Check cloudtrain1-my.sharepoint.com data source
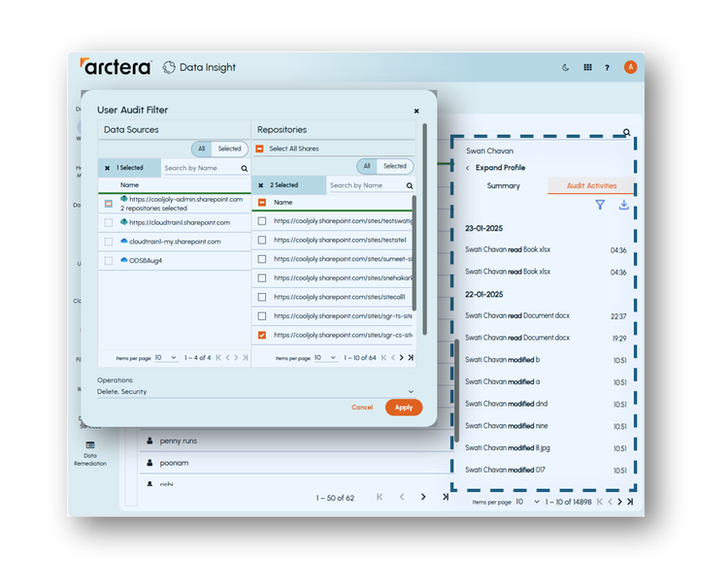728x587 pixels. [108, 242]
